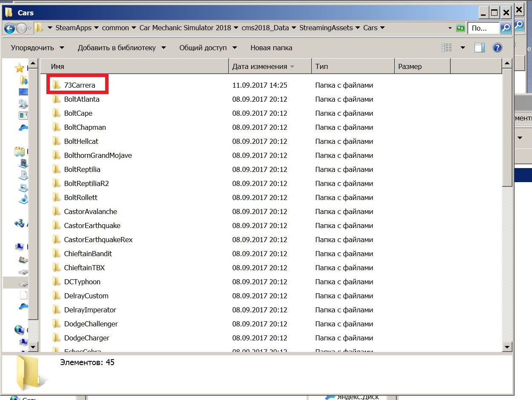The image size is (532, 400).
Task: Expand the common breadcrumb arrow
Action: click(x=134, y=28)
